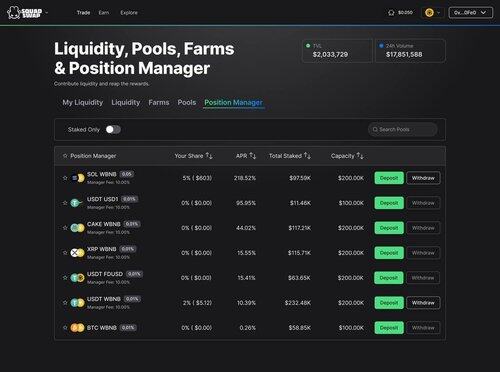Open the Trade menu
The image size is (500, 372).
point(83,13)
